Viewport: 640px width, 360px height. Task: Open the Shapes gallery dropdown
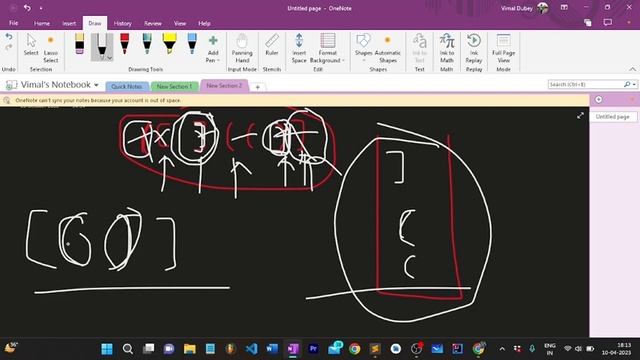pos(363,49)
